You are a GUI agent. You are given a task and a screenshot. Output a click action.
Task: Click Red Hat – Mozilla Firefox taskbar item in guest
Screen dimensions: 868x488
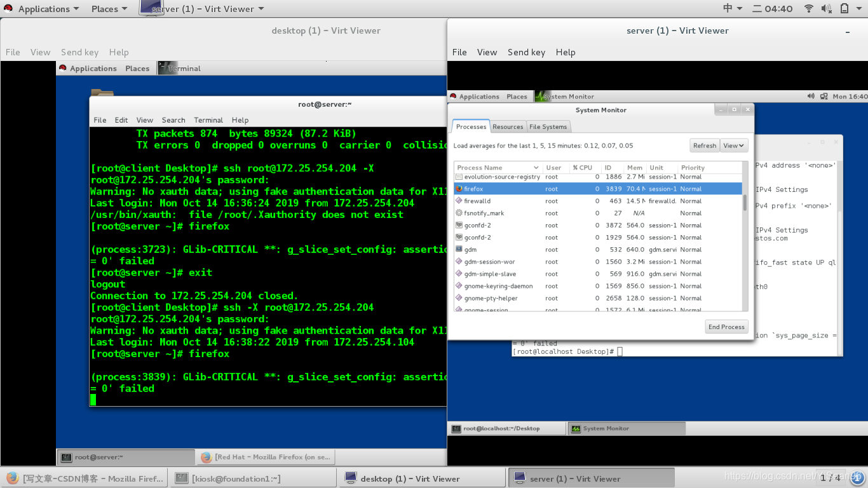pos(266,457)
